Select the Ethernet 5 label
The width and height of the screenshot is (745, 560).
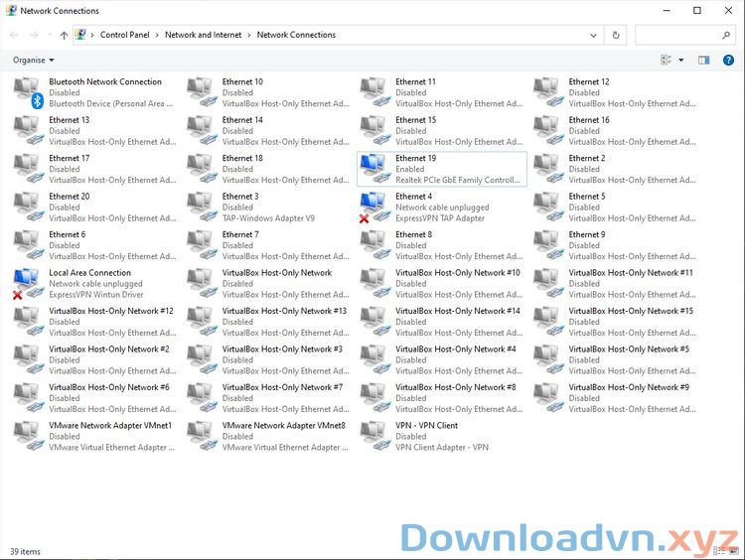pyautogui.click(x=587, y=197)
